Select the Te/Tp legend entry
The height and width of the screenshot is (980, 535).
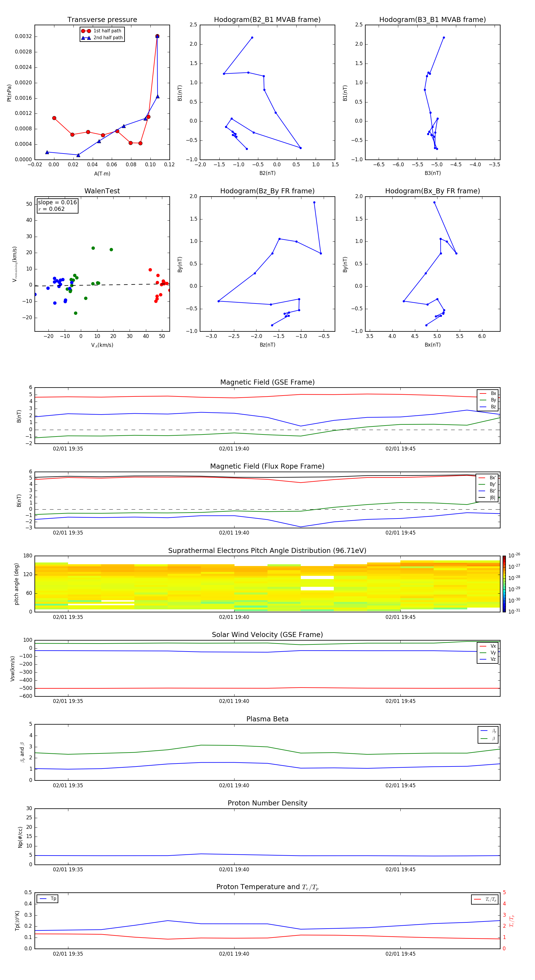pos(485,899)
